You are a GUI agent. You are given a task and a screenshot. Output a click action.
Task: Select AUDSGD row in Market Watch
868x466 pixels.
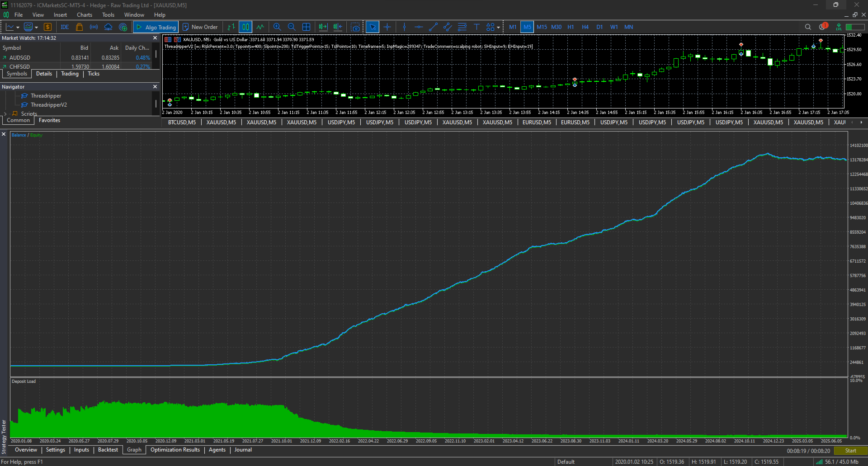click(77, 58)
